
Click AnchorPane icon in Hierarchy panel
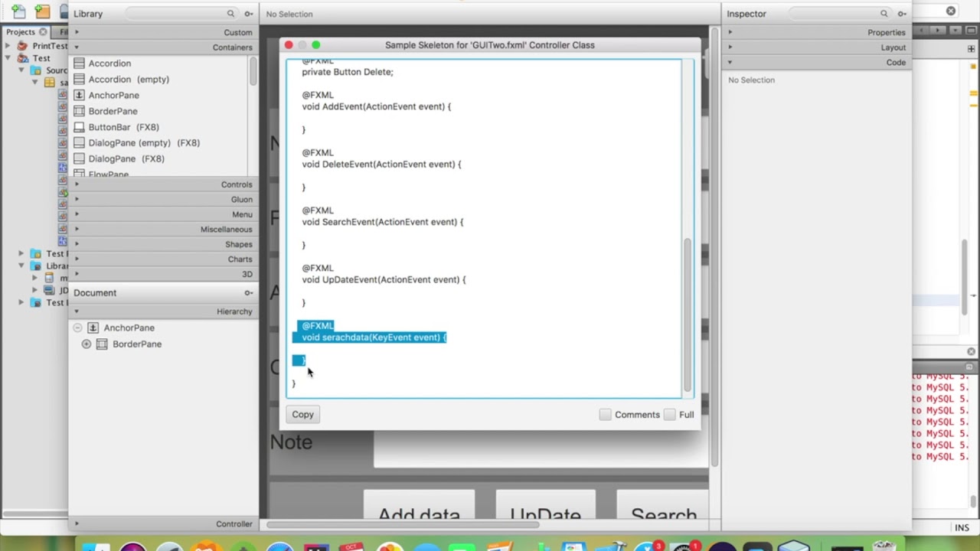click(93, 328)
